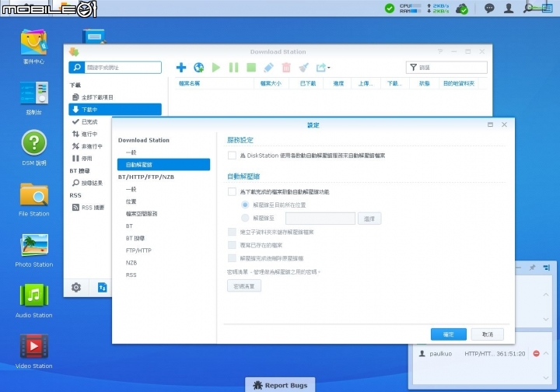
Task: Toggle delete archive after extraction checkbox
Action: tap(232, 257)
